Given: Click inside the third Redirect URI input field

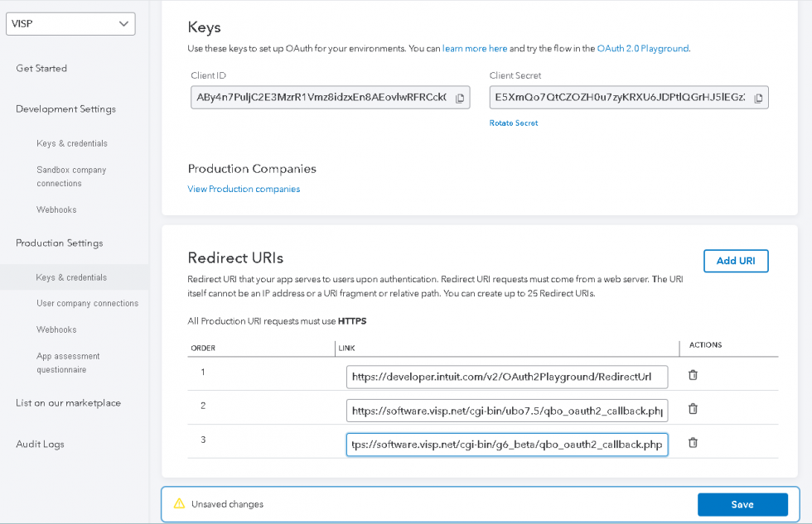Looking at the screenshot, I should (x=507, y=444).
